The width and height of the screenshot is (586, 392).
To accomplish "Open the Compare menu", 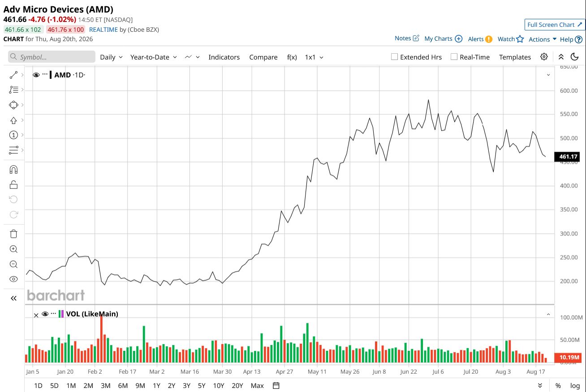I will coord(263,57).
